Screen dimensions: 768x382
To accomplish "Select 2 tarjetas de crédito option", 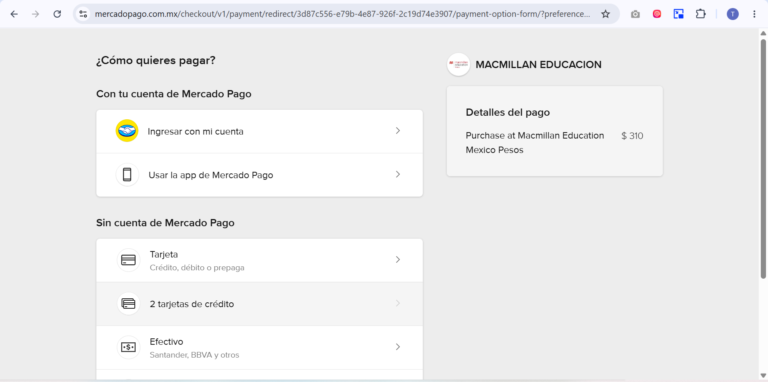I will click(x=260, y=304).
